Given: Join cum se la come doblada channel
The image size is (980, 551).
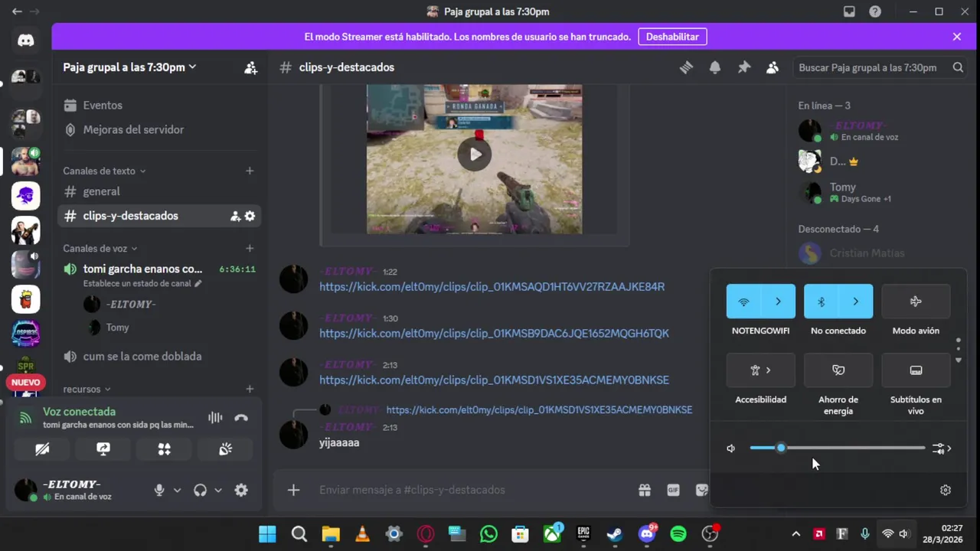Looking at the screenshot, I should [159, 357].
